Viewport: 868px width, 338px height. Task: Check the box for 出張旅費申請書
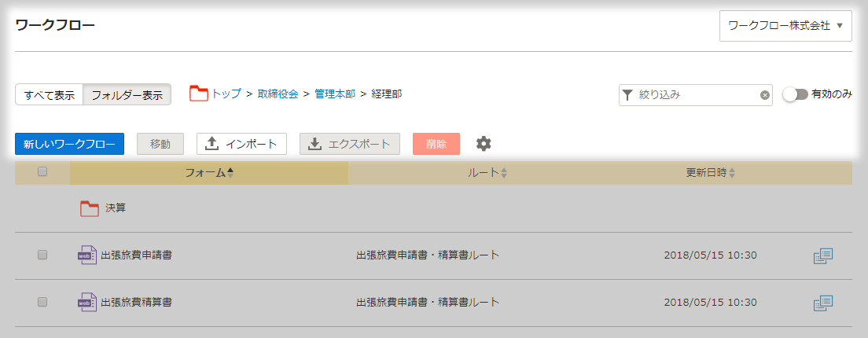click(42, 255)
